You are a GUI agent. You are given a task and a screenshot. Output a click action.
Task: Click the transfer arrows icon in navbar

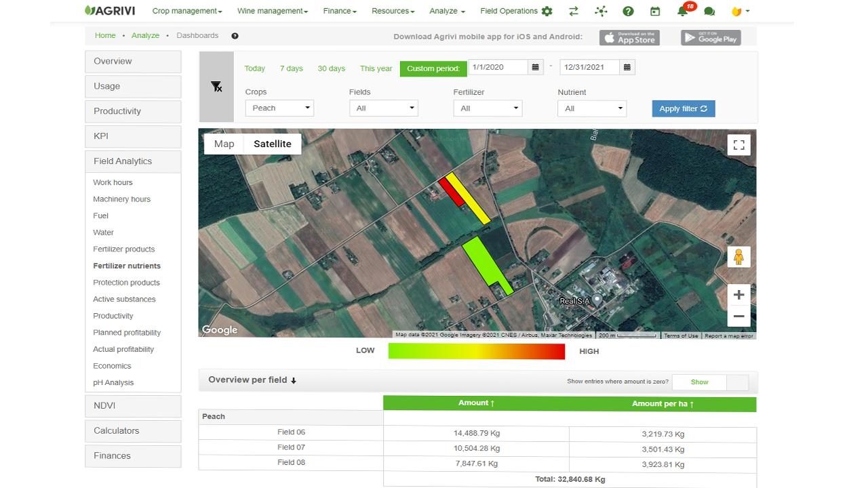tap(574, 11)
